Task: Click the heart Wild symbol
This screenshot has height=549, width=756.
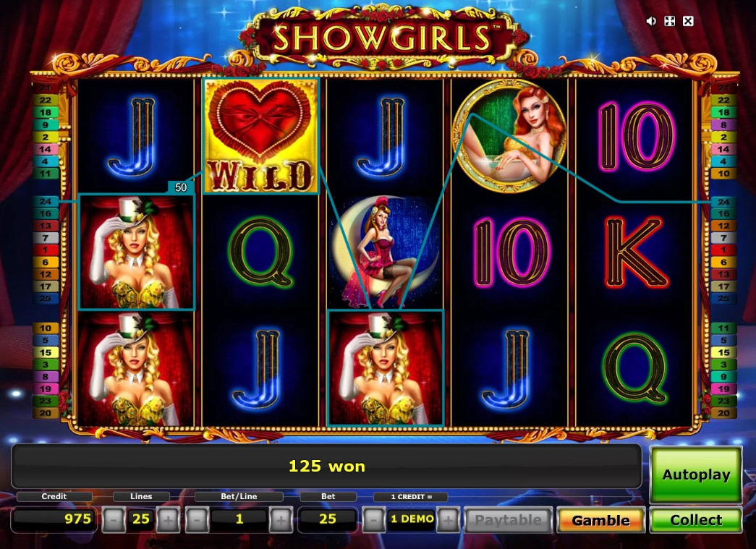Action: 260,136
